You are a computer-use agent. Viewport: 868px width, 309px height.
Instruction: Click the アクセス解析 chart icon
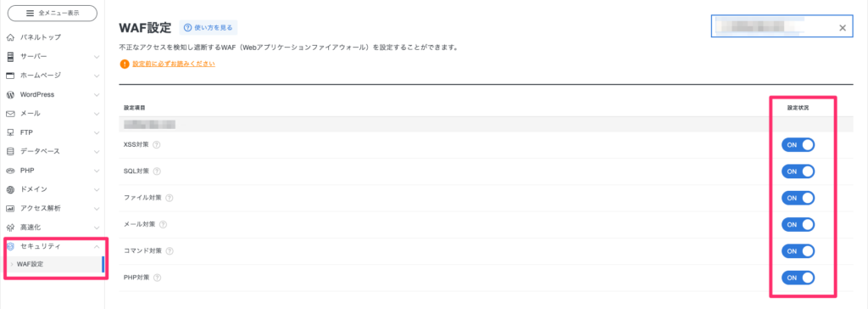click(x=10, y=209)
